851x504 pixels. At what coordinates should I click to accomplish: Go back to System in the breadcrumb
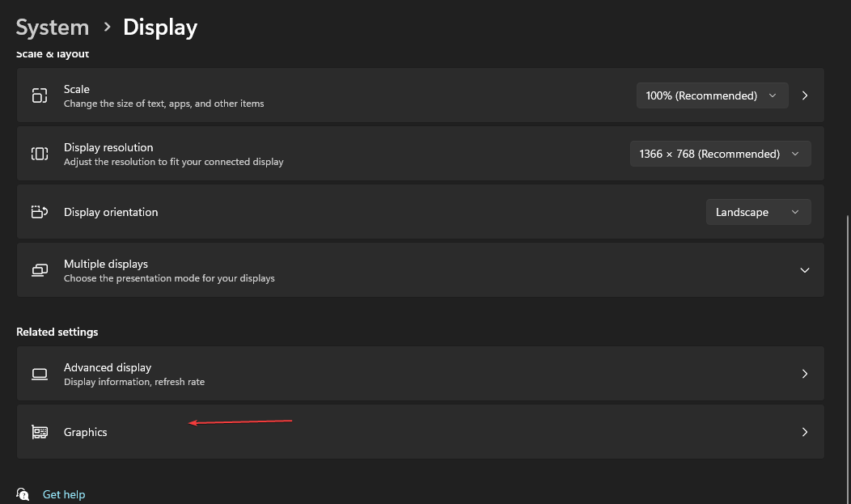click(52, 27)
